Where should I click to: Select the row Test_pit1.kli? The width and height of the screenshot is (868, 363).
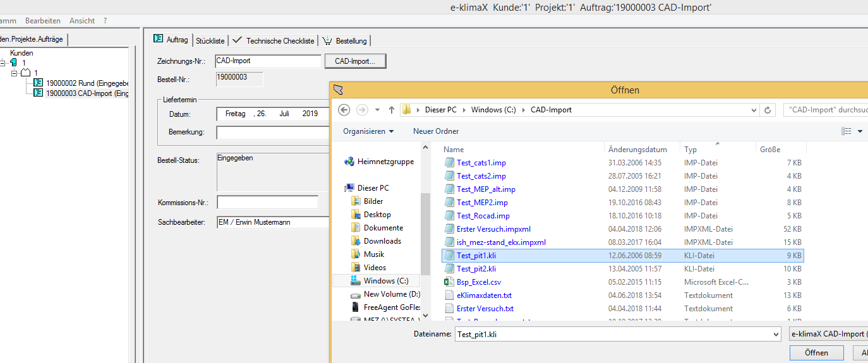[623, 256]
